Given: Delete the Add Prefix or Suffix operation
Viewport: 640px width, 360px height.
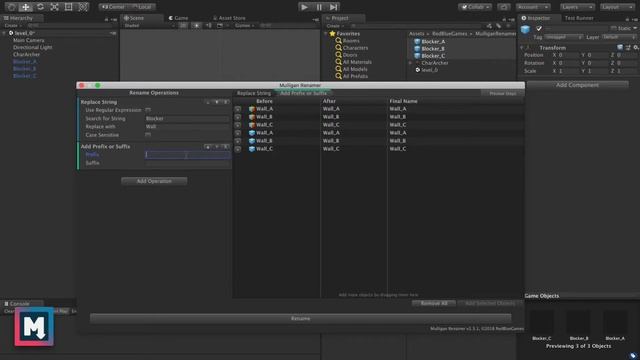Looking at the screenshot, I should point(225,147).
